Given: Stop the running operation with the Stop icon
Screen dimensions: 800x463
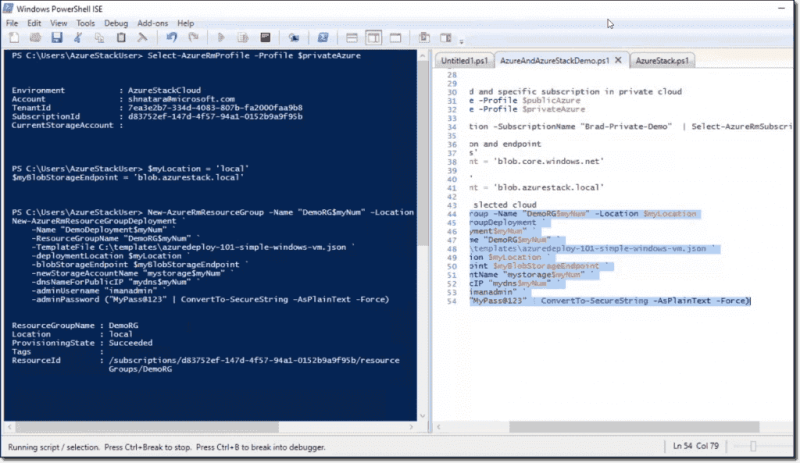Looking at the screenshot, I should tap(265, 37).
